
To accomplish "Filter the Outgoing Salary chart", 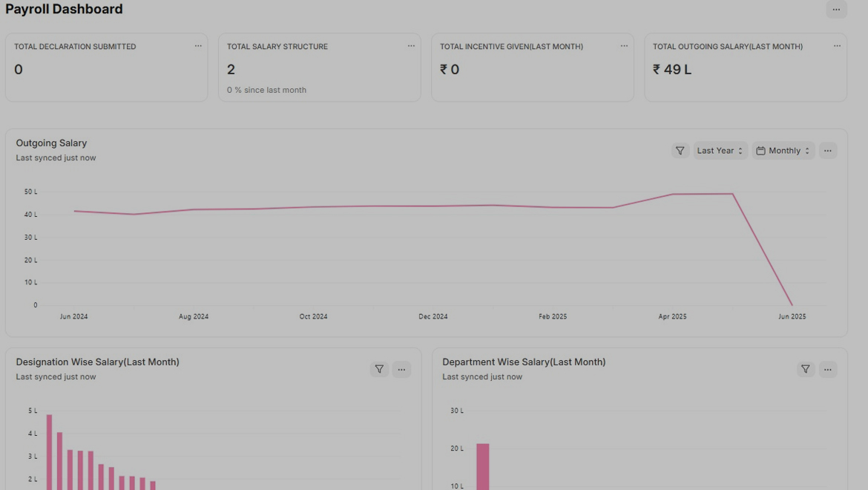I will [680, 151].
